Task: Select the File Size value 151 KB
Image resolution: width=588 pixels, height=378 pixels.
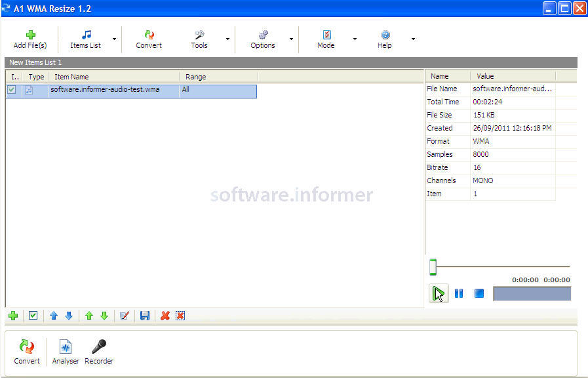Action: [x=484, y=115]
